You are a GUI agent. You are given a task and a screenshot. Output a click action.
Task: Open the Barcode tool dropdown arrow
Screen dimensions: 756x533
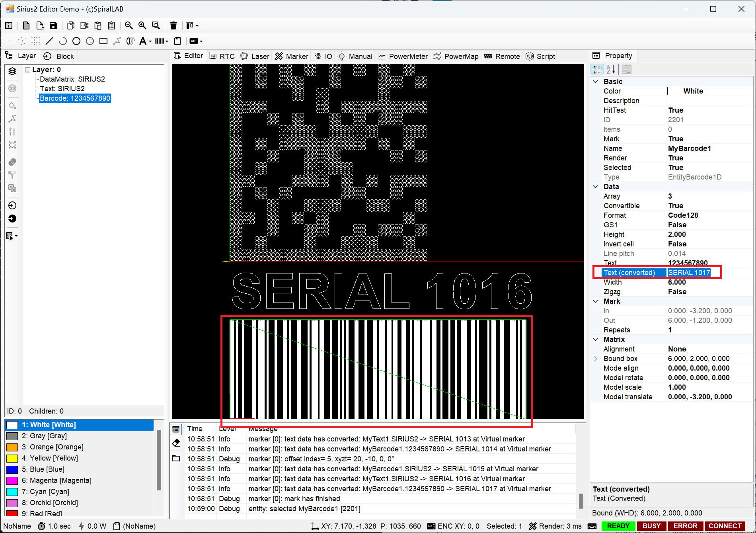tap(167, 41)
